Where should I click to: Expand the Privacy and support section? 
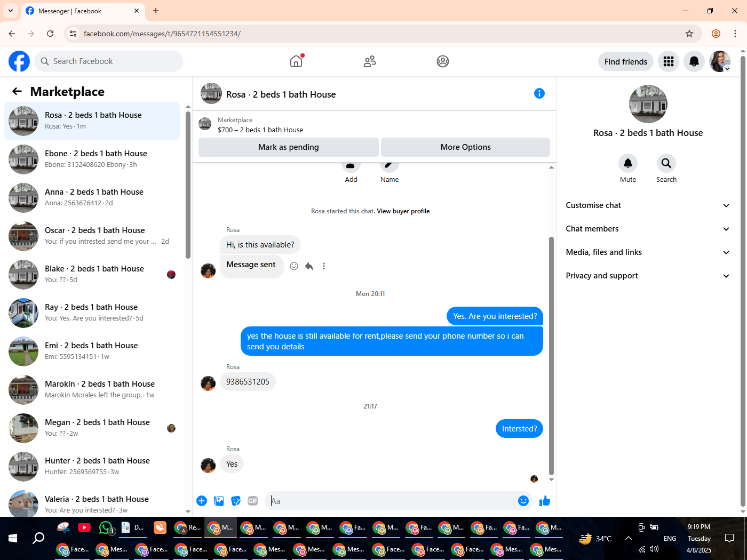click(648, 276)
